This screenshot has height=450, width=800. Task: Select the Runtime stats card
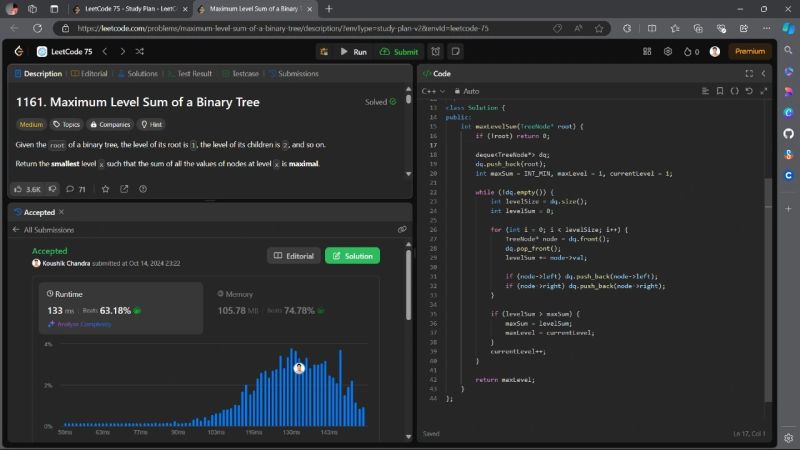pyautogui.click(x=121, y=308)
